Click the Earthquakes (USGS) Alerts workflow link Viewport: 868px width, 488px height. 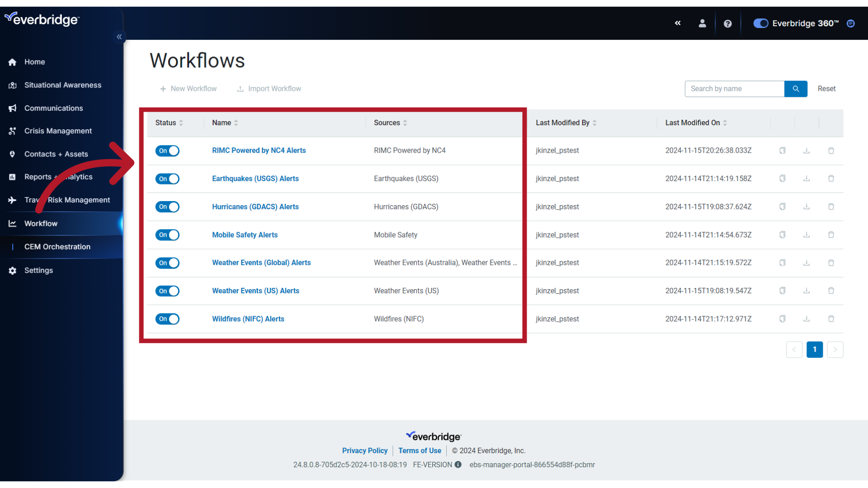pos(255,178)
